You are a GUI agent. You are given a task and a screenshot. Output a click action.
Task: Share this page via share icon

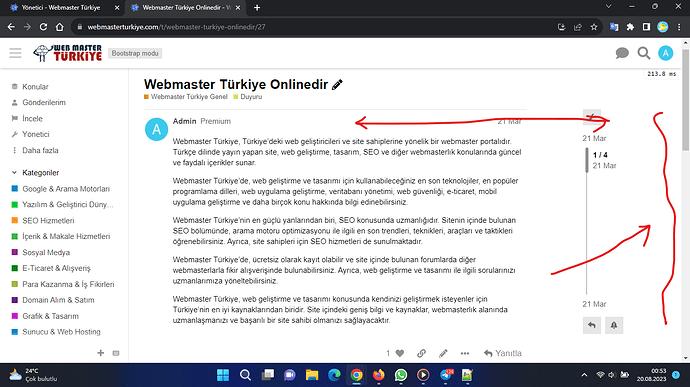[578, 27]
